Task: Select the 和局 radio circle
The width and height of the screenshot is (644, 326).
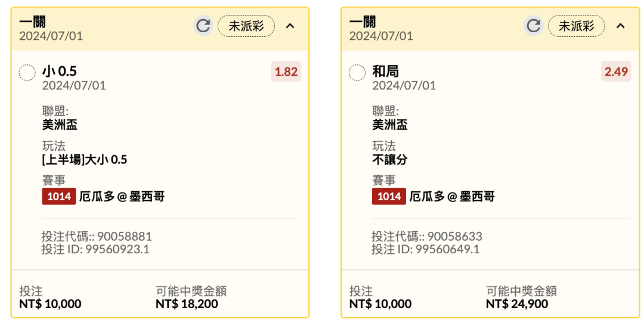Action: (357, 73)
